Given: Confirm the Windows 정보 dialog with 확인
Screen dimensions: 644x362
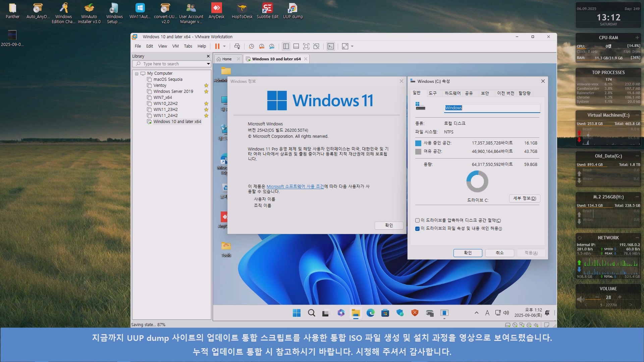Looking at the screenshot, I should click(389, 225).
